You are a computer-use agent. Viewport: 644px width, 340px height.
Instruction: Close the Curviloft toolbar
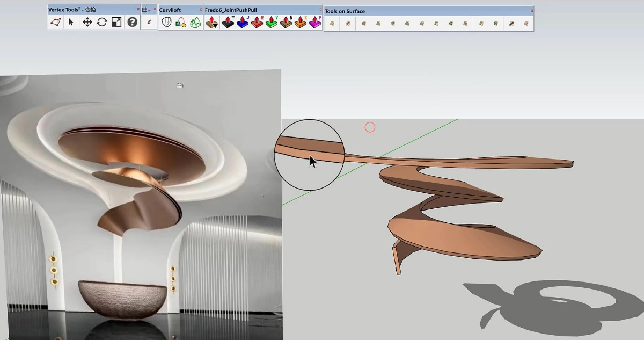pyautogui.click(x=201, y=10)
